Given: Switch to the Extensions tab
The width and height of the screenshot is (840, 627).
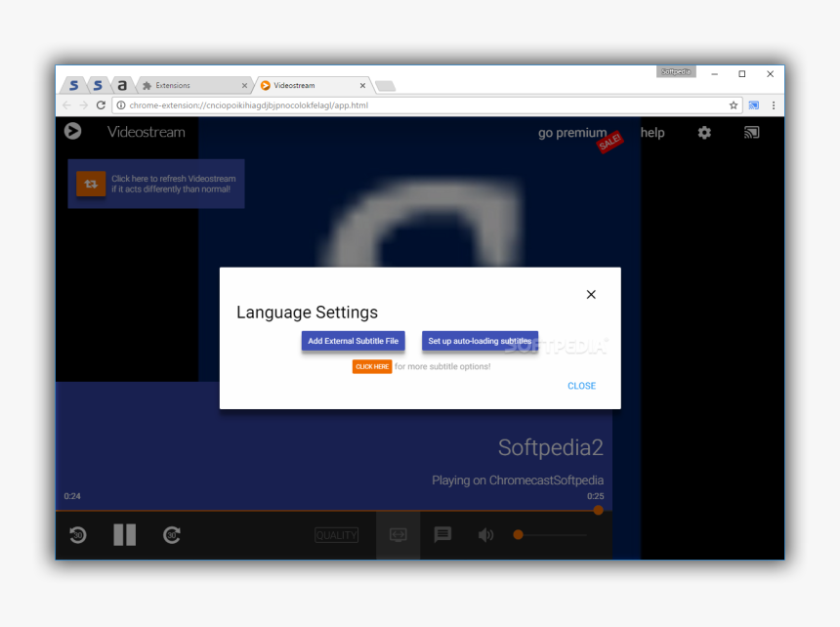Looking at the screenshot, I should (x=192, y=85).
